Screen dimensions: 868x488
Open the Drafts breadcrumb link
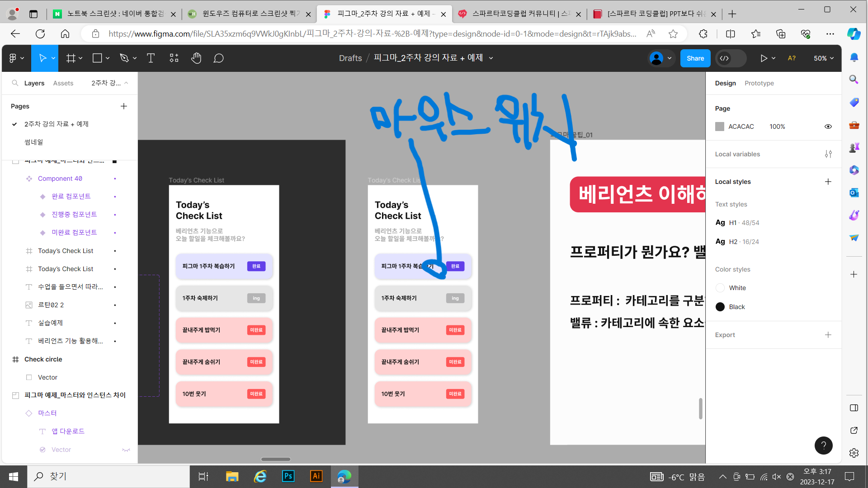(x=350, y=58)
